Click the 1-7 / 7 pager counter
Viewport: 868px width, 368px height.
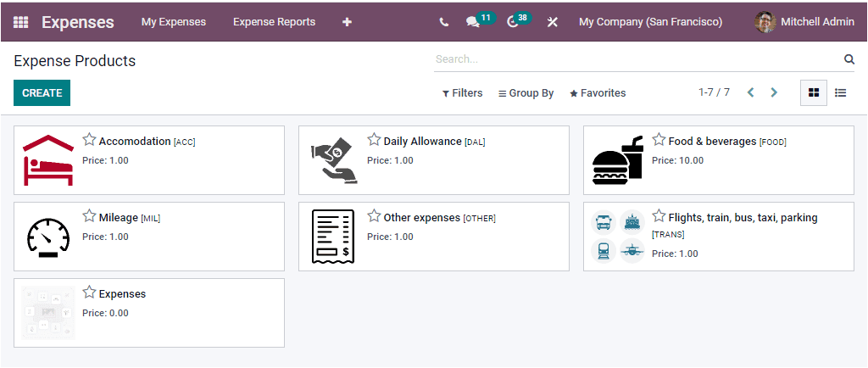tap(714, 92)
